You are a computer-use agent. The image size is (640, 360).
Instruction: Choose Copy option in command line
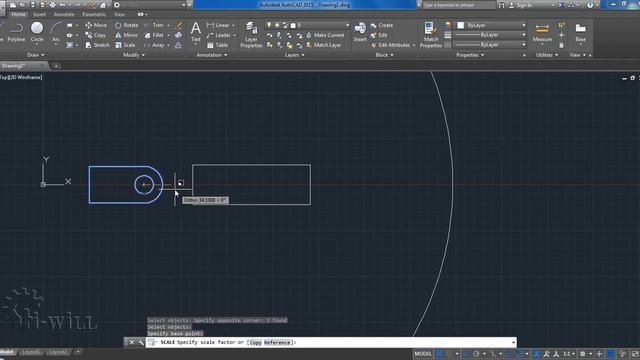[x=256, y=342]
